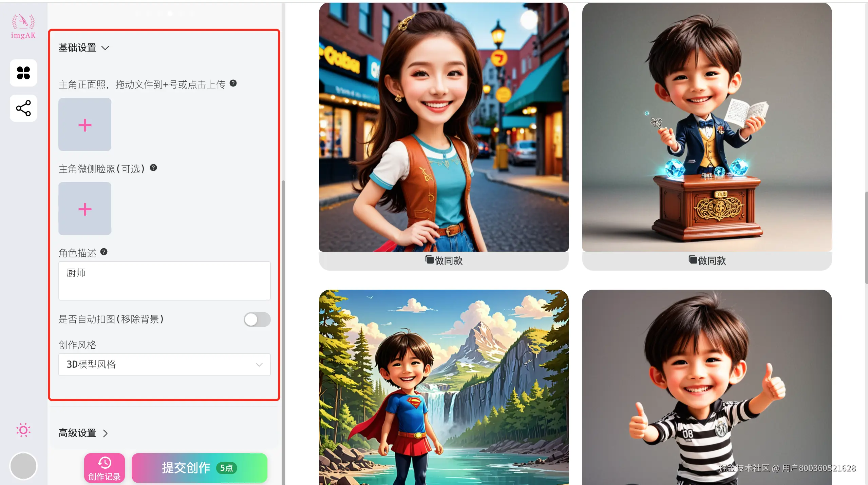
Task: Click the user avatar circle
Action: (x=23, y=466)
